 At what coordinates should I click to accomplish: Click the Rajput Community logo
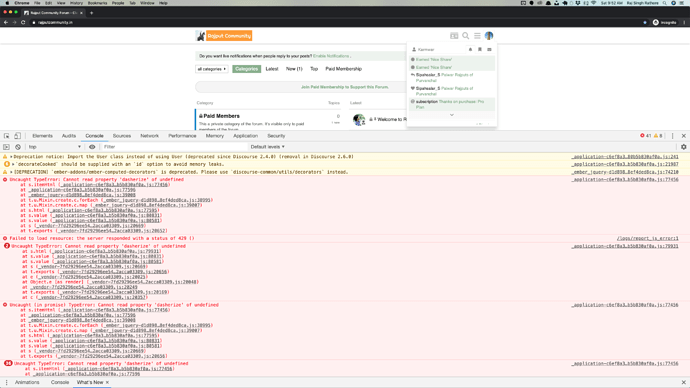224,36
